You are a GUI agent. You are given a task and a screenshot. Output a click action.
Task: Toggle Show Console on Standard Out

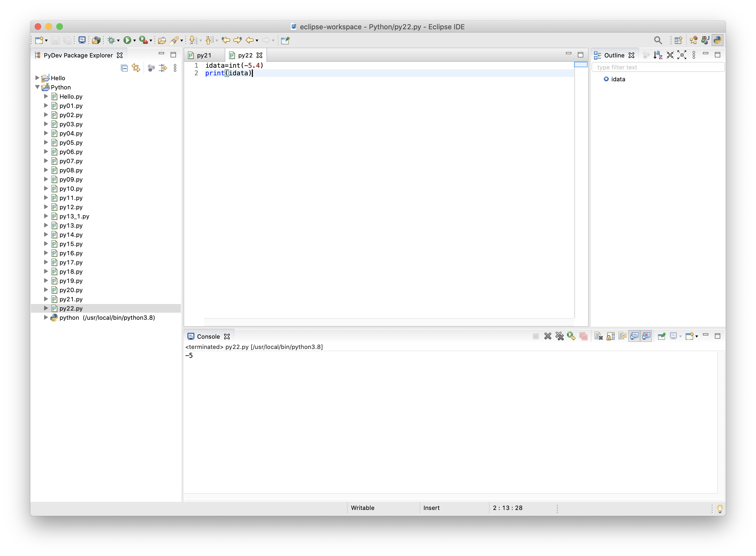tap(634, 336)
